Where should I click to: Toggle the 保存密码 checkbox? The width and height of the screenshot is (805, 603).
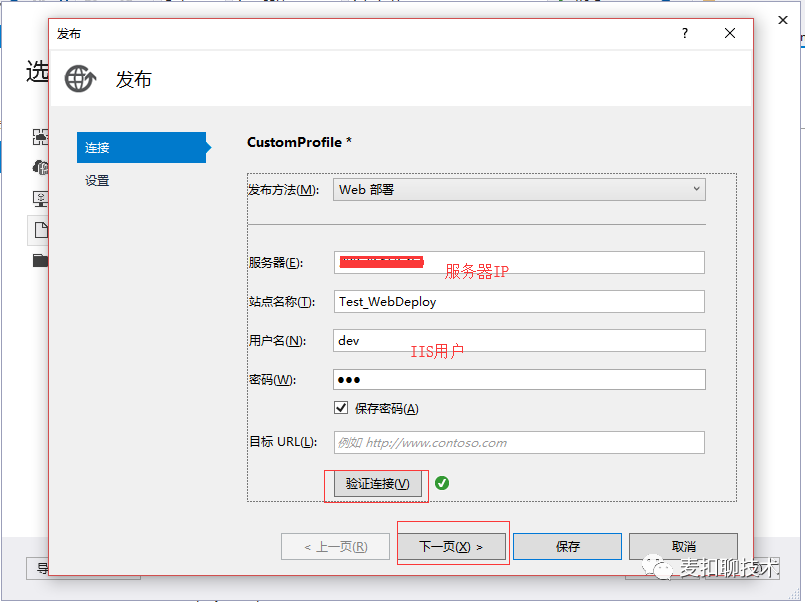341,408
